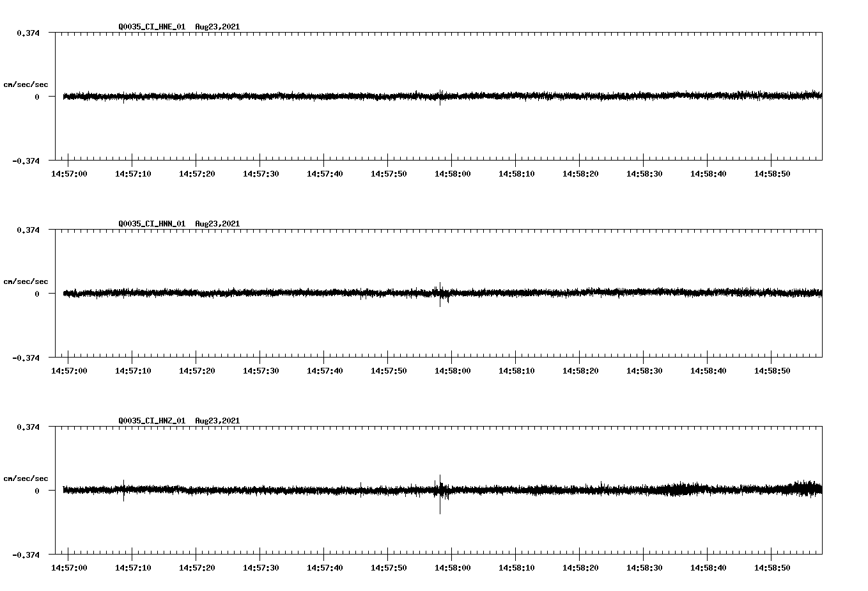Click the 14:57:30 label on HNN axis
Image resolution: width=868 pixels, height=591 pixels.
(x=261, y=371)
